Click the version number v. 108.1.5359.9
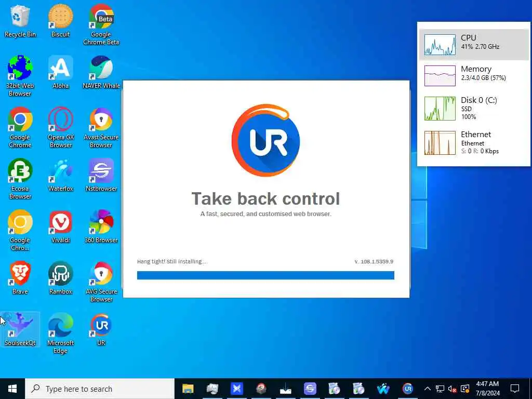This screenshot has width=532, height=399. (374, 262)
